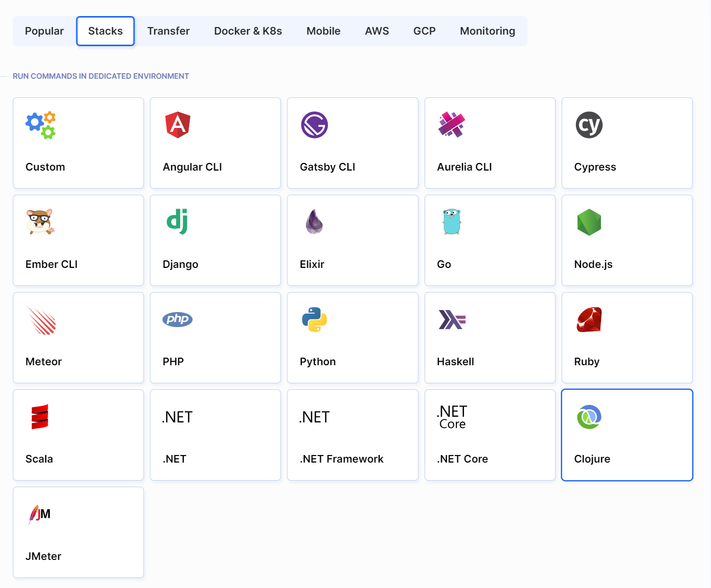711x588 pixels.
Task: Select the Gatsby CLI label
Action: point(327,167)
